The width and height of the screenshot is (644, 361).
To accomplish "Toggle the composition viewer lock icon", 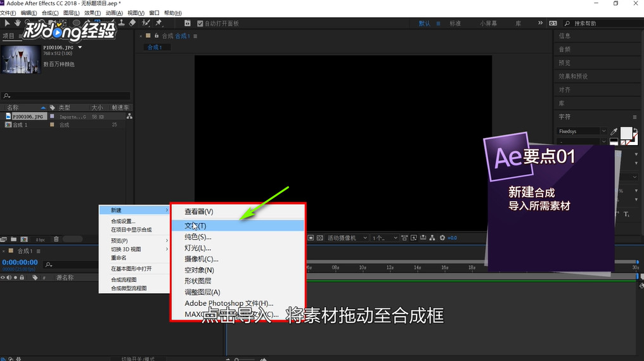I will coord(157,35).
